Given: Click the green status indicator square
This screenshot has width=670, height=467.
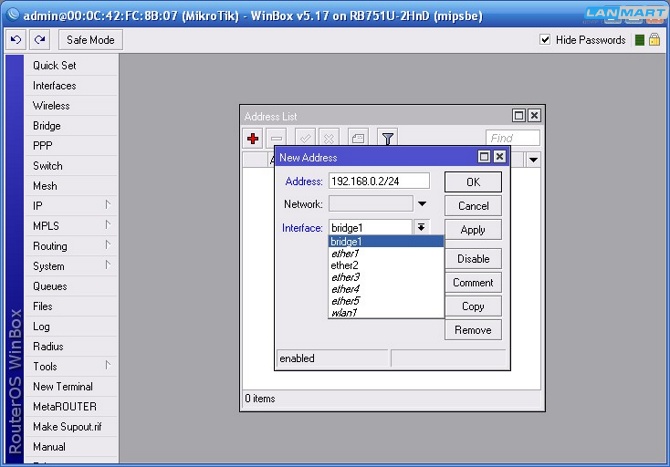Looking at the screenshot, I should point(640,40).
